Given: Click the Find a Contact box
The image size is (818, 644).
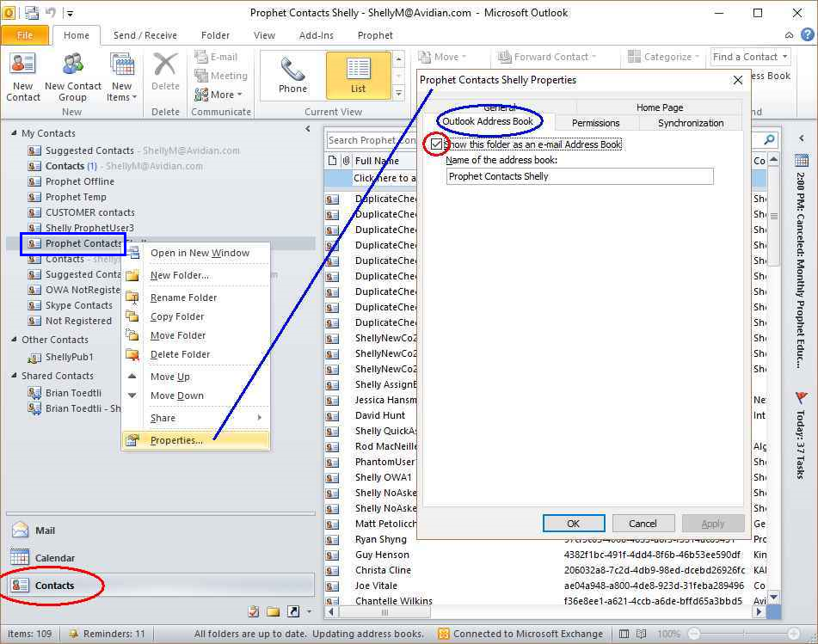Looking at the screenshot, I should coord(750,56).
